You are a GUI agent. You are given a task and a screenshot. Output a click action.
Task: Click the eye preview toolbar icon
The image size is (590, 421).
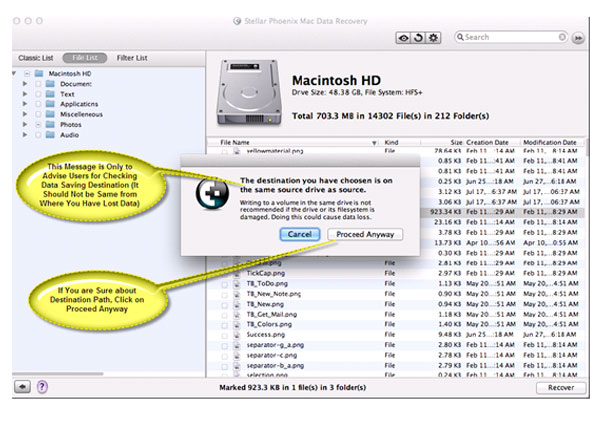[403, 38]
